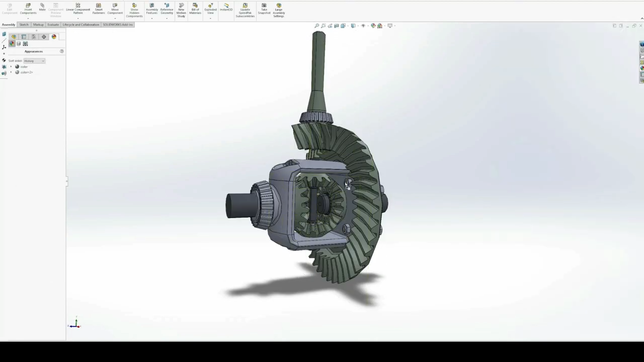Open Reference Geometry tool

pyautogui.click(x=167, y=9)
